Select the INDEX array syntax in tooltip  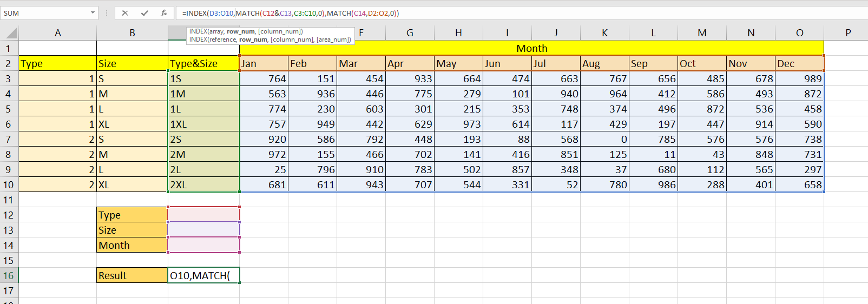tap(246, 31)
